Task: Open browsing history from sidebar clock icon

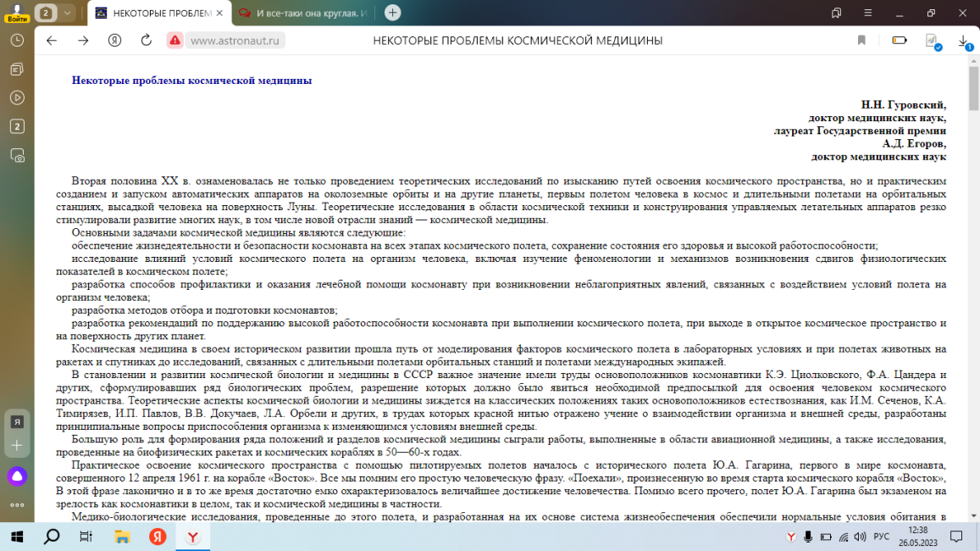Action: 15,40
